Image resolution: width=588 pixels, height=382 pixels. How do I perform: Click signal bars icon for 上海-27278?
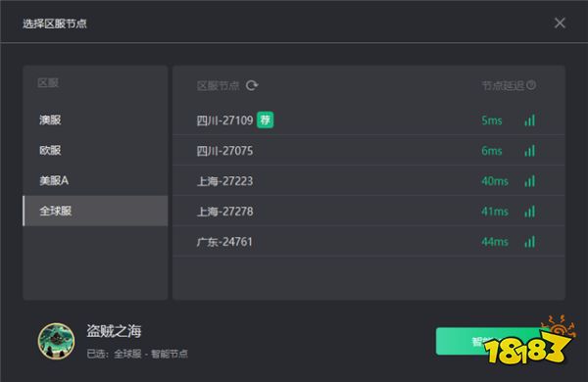(530, 212)
